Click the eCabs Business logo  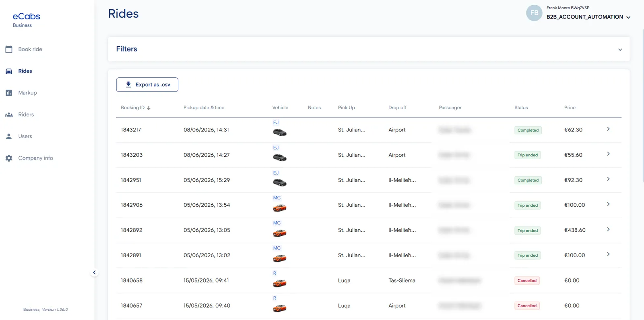tap(26, 20)
